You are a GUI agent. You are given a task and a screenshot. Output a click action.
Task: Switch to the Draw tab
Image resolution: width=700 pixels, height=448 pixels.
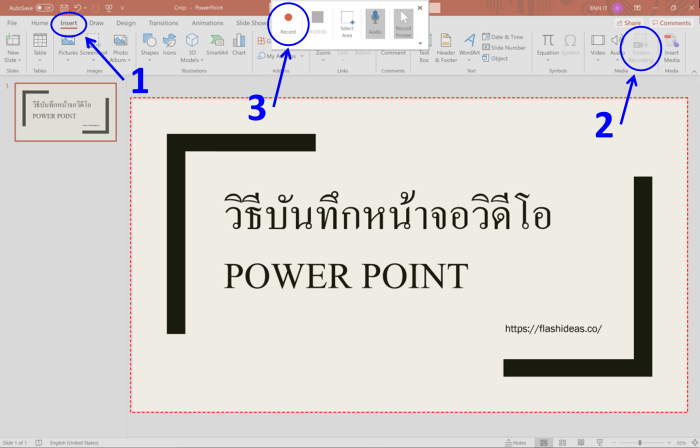(x=96, y=23)
